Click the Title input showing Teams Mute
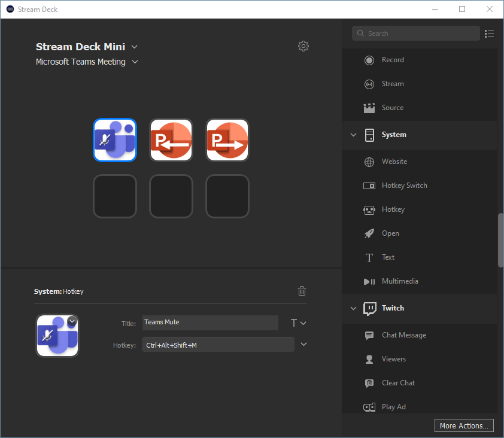The height and width of the screenshot is (438, 504). (210, 323)
